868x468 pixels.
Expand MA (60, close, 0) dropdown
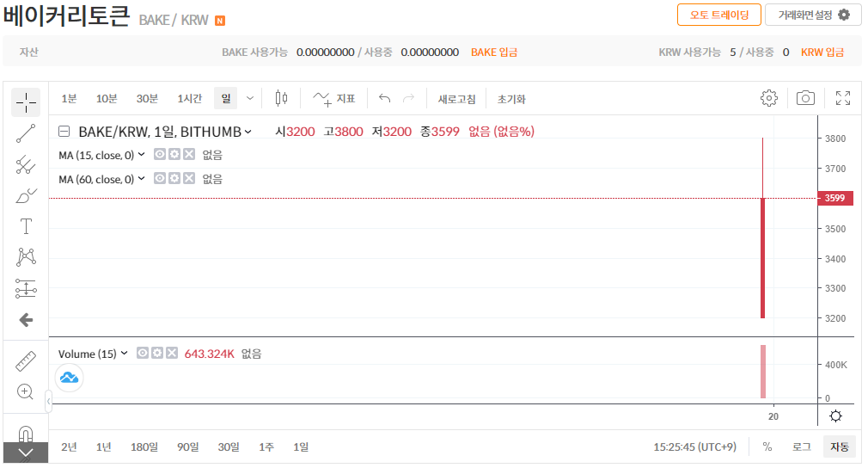pyautogui.click(x=142, y=178)
